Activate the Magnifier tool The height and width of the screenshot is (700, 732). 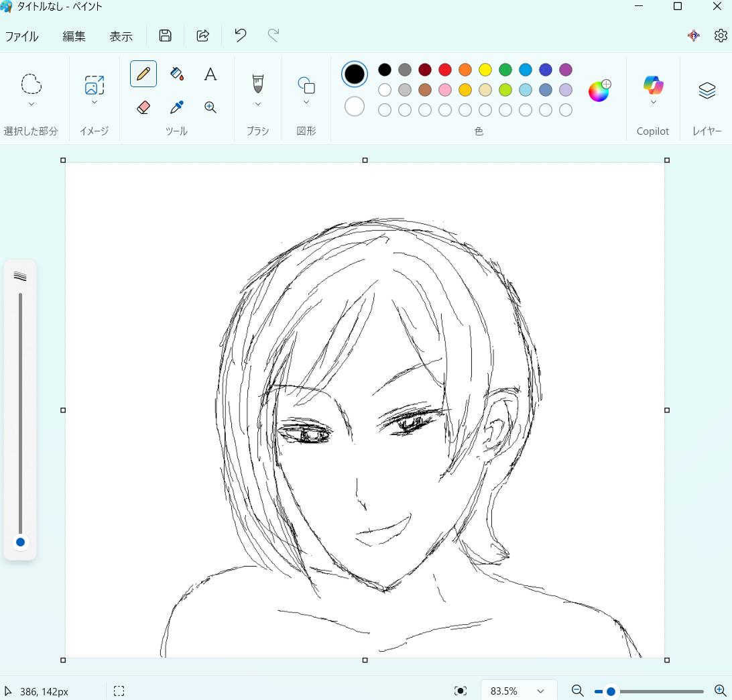tap(210, 107)
